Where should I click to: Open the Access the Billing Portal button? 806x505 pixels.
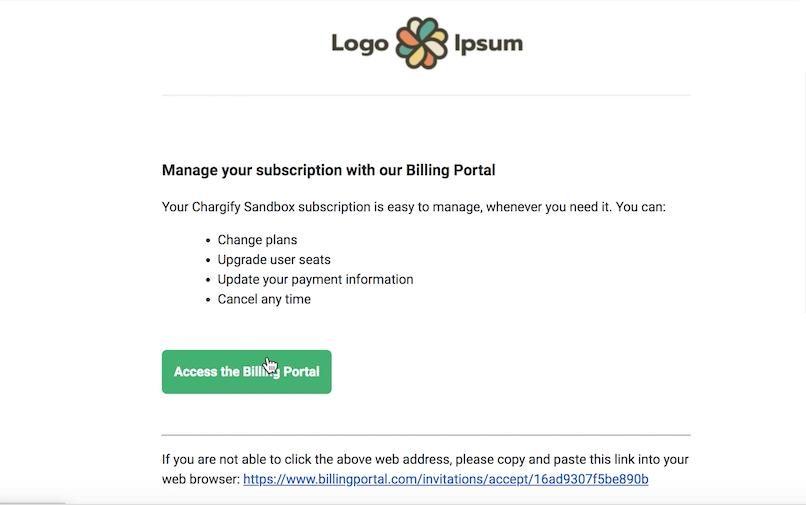(247, 372)
